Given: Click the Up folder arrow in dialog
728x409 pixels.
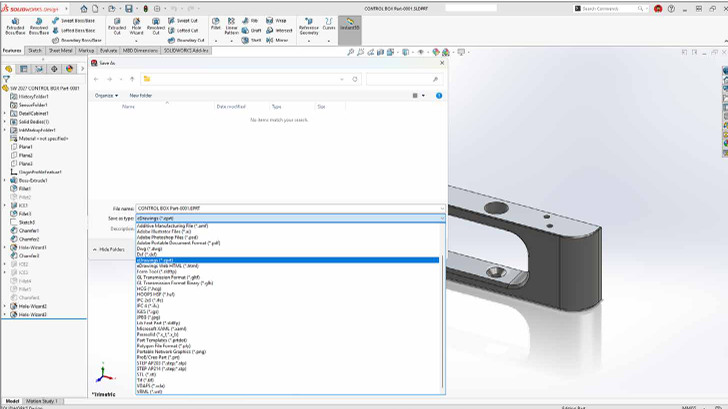Looking at the screenshot, I should pos(132,79).
